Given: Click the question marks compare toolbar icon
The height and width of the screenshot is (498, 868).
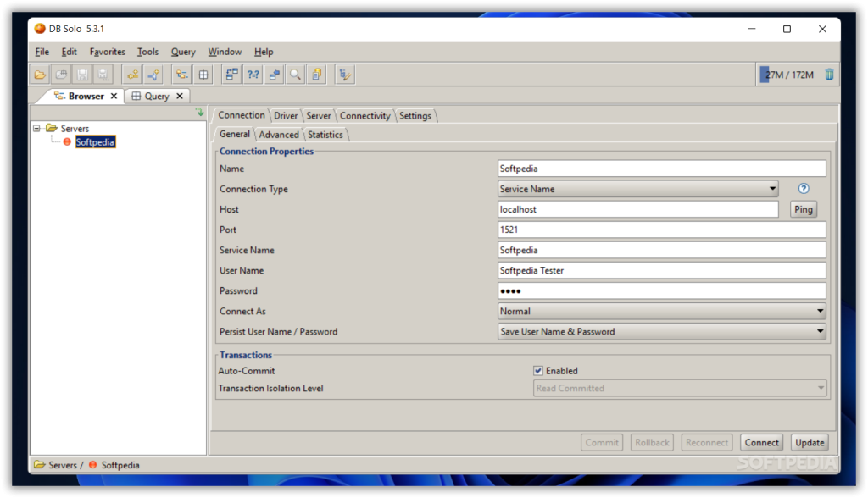Looking at the screenshot, I should 253,75.
